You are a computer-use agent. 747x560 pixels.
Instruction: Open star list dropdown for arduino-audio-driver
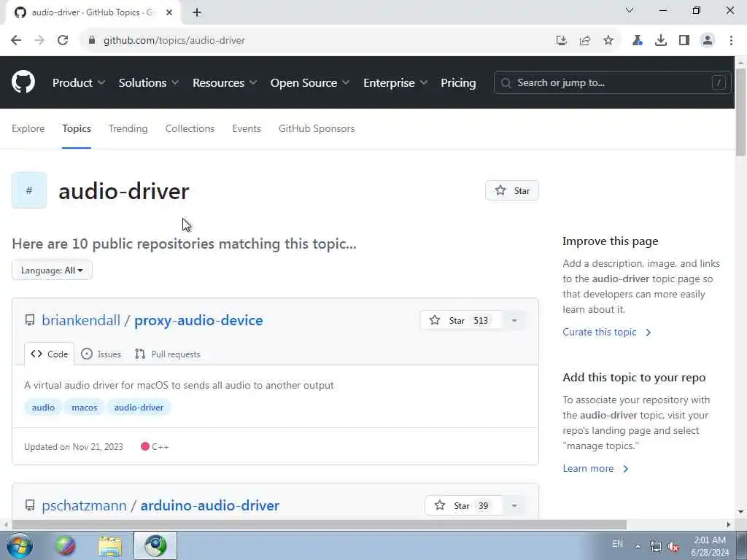pos(514,506)
